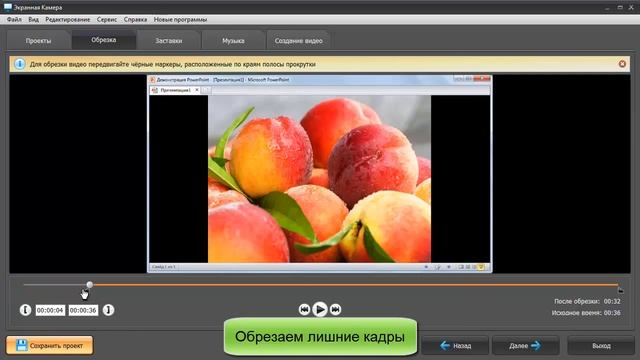Maximize the Экранная Камера window

click(x=620, y=8)
